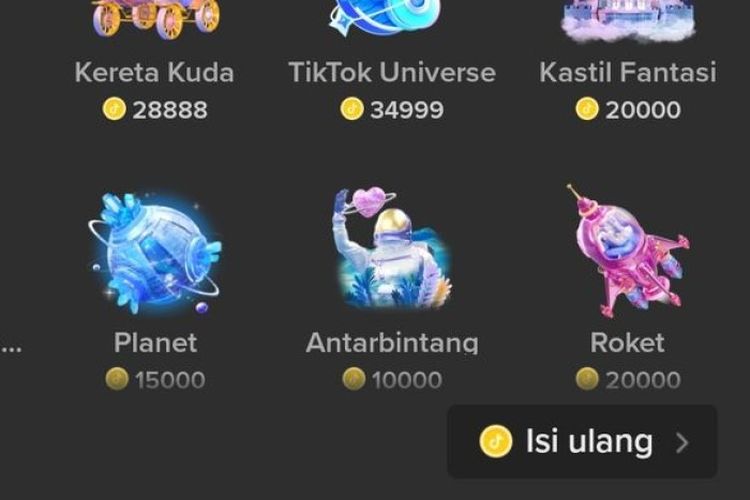Click the coin icon in Isi ulang
The width and height of the screenshot is (750, 500).
[496, 441]
